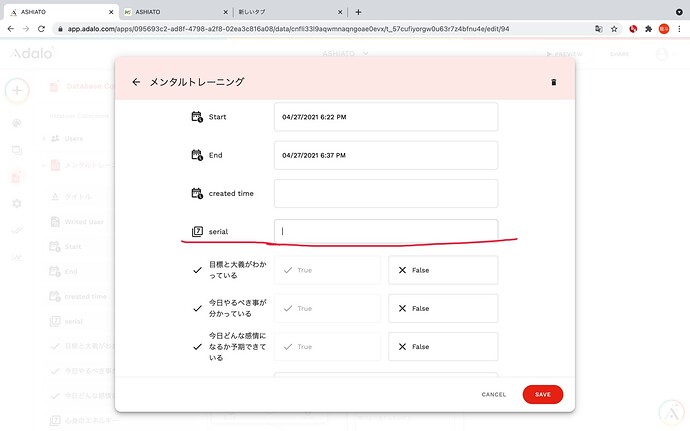Image resolution: width=690 pixels, height=431 pixels.
Task: Bookmark page with the star icon
Action: 614,29
